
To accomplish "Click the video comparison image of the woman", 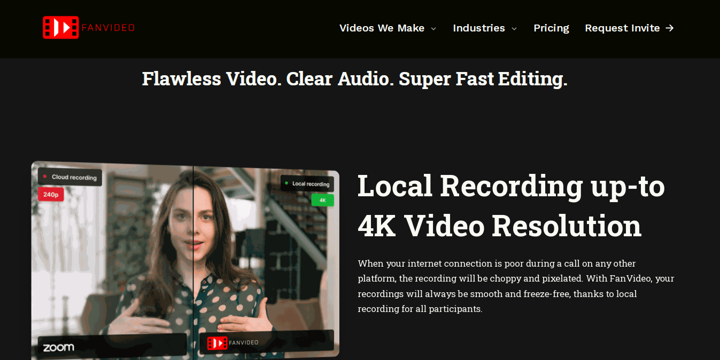I will (186, 260).
